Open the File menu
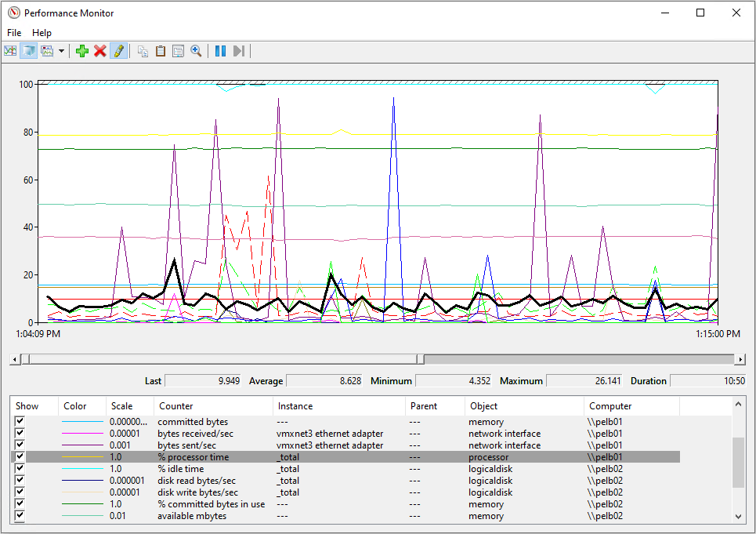 point(13,32)
